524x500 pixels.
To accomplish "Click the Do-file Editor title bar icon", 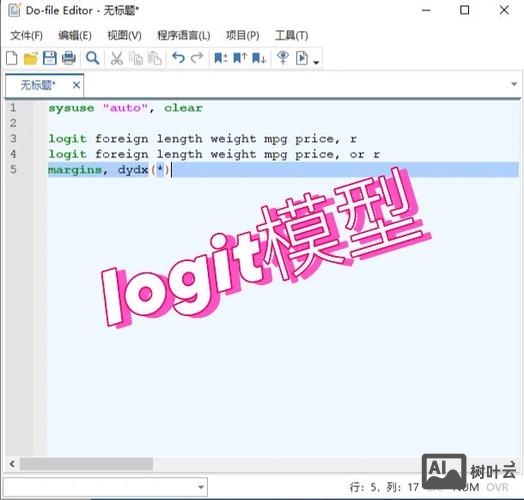I will 14,10.
